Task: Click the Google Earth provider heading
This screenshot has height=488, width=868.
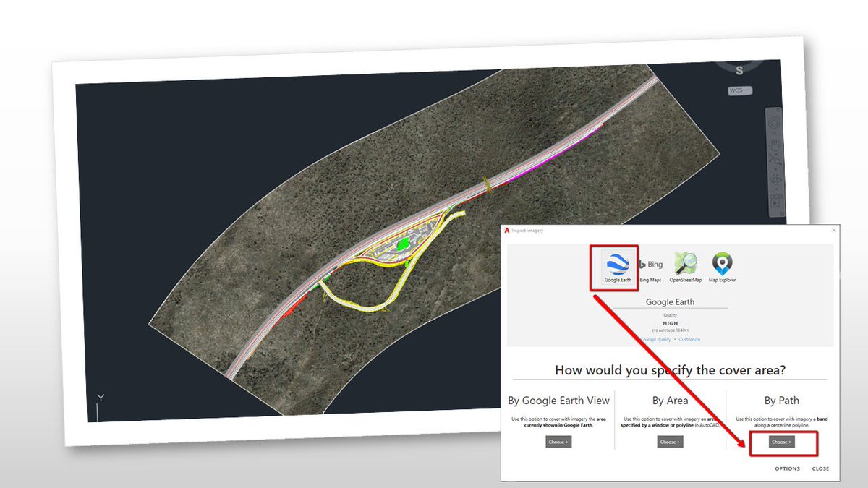Action: (670, 302)
